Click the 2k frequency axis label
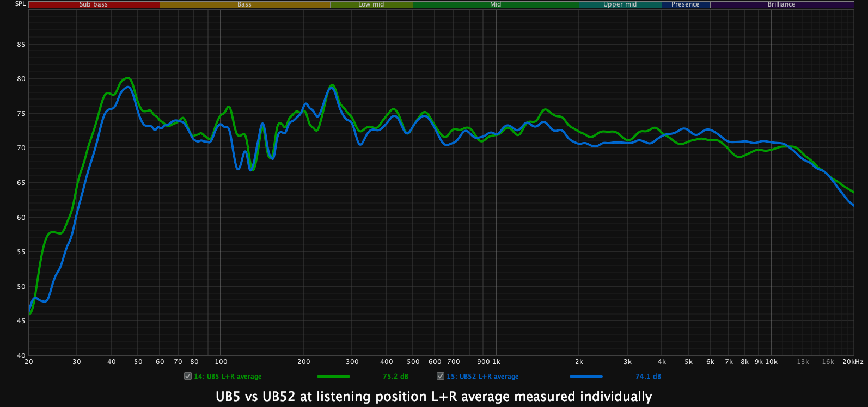 (x=579, y=362)
